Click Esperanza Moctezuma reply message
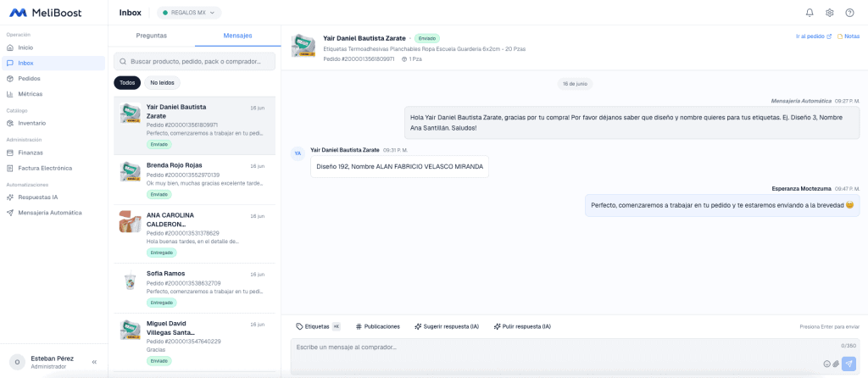 tap(722, 205)
